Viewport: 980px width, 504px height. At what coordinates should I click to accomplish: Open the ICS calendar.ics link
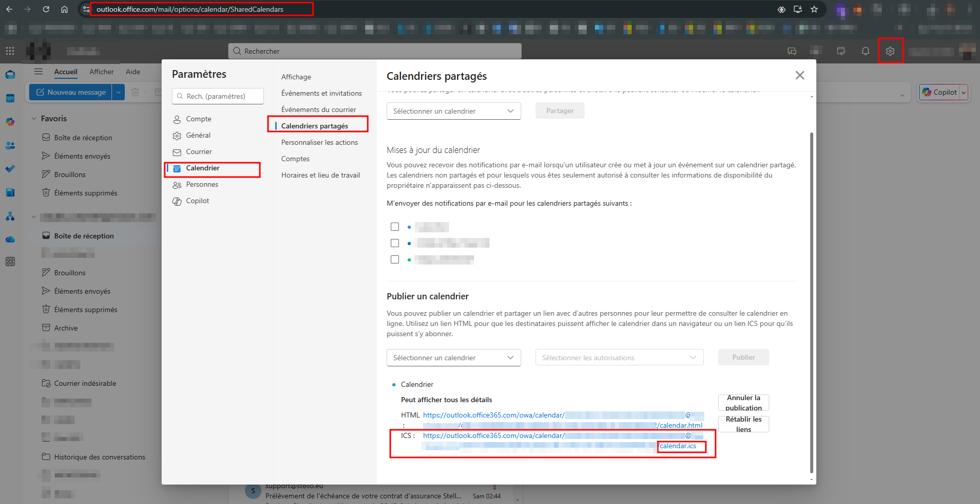point(678,446)
